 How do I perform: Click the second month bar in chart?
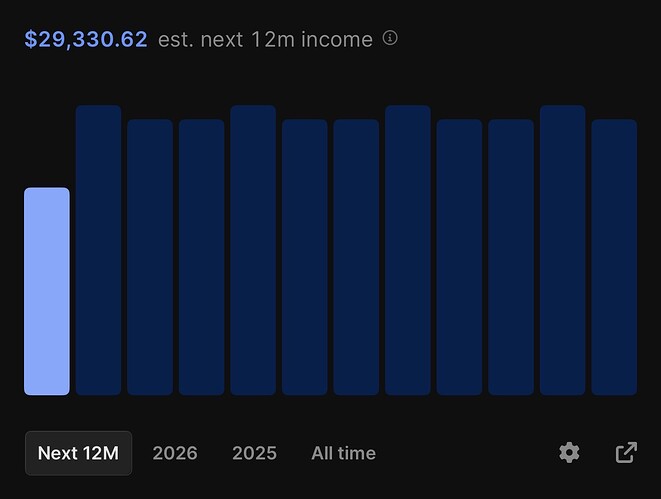[x=98, y=250]
